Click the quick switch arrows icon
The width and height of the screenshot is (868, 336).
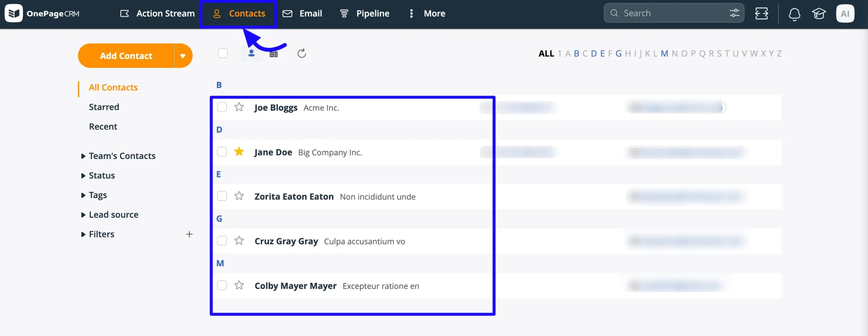click(762, 14)
